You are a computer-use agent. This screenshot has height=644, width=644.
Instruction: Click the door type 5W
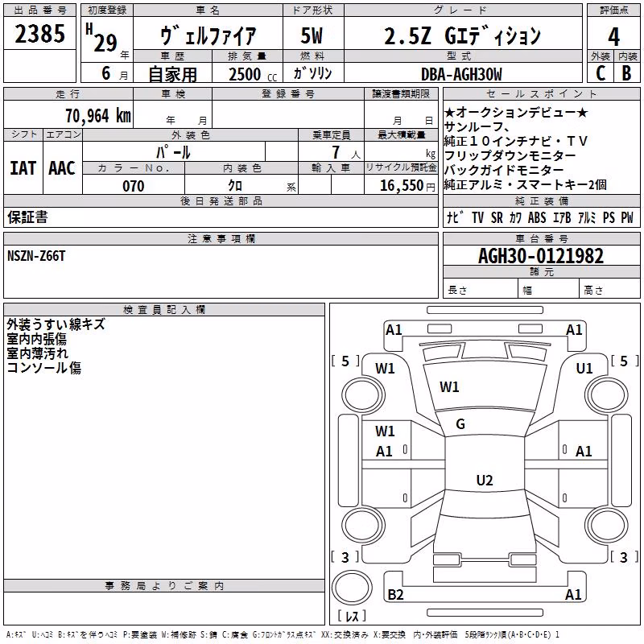click(312, 35)
